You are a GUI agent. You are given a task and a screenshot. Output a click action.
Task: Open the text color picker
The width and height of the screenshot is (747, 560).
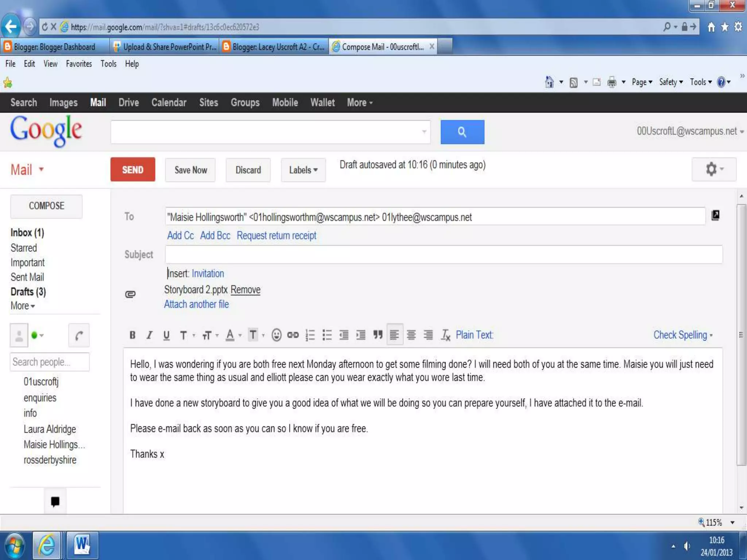[230, 335]
